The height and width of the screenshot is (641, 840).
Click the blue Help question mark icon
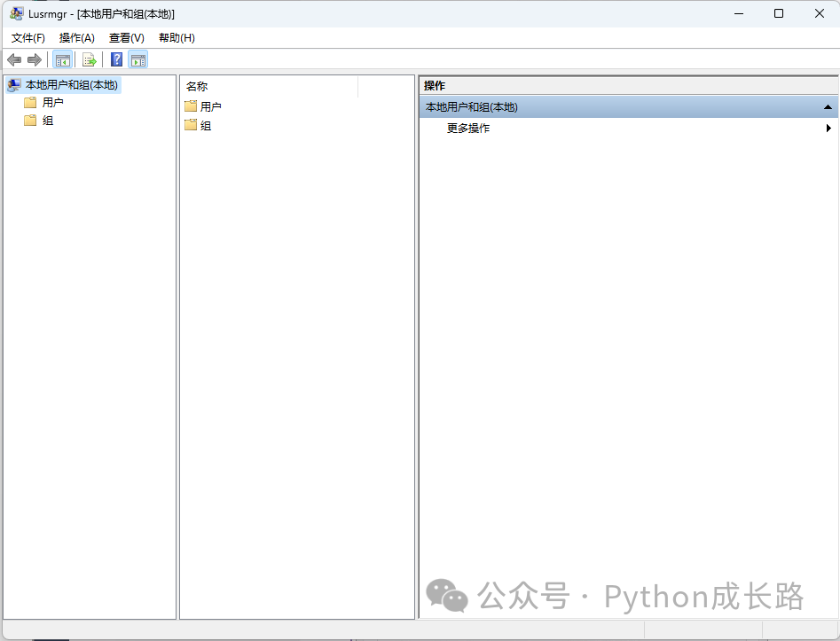pos(116,59)
